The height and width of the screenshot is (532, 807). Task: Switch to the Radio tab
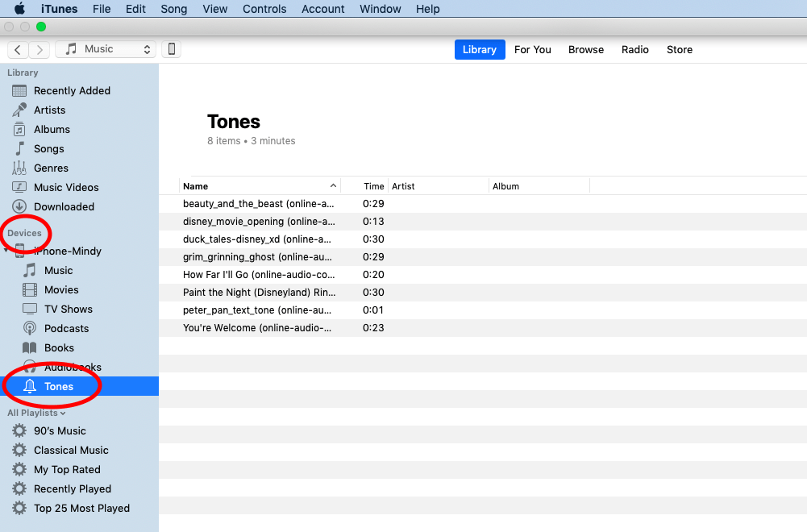(x=635, y=49)
